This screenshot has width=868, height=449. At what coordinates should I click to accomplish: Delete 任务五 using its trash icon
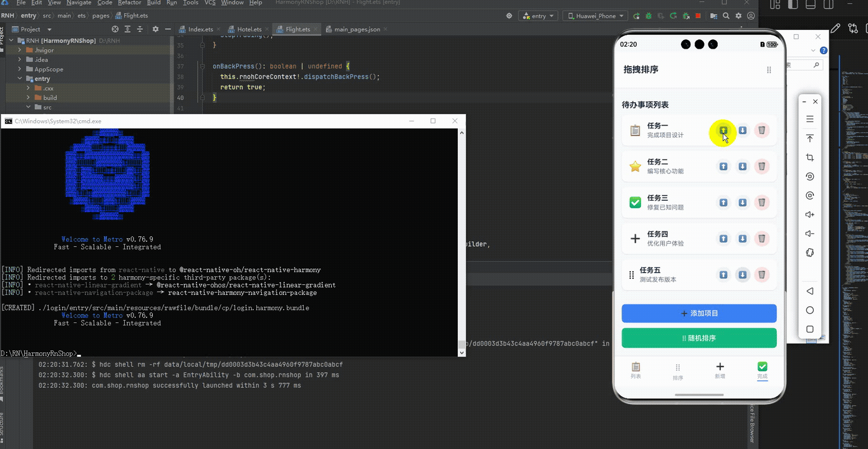pyautogui.click(x=761, y=275)
